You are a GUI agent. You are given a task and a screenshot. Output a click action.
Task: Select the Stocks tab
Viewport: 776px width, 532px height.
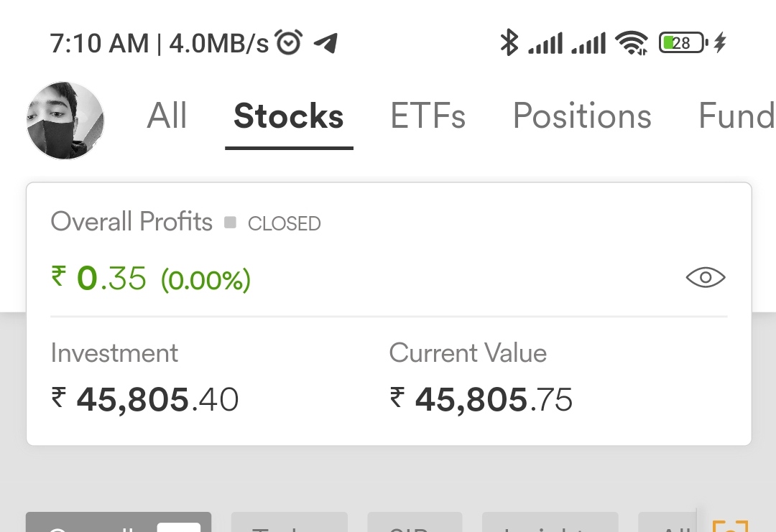click(x=289, y=116)
